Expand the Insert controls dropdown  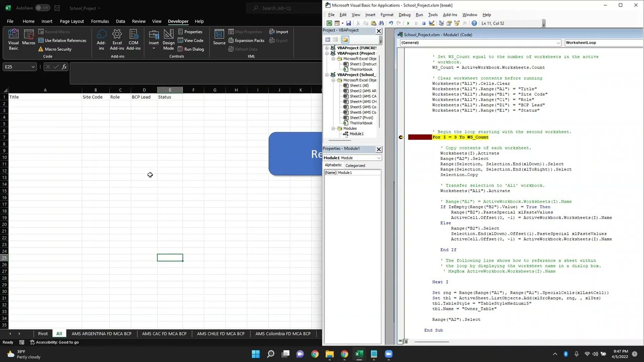coord(153,39)
